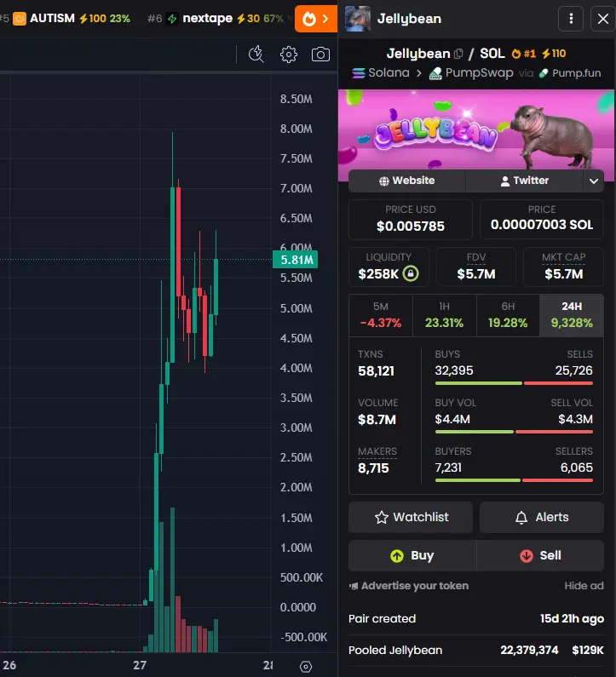Select the 1H timeframe tab
The image size is (616, 677).
coord(445,315)
